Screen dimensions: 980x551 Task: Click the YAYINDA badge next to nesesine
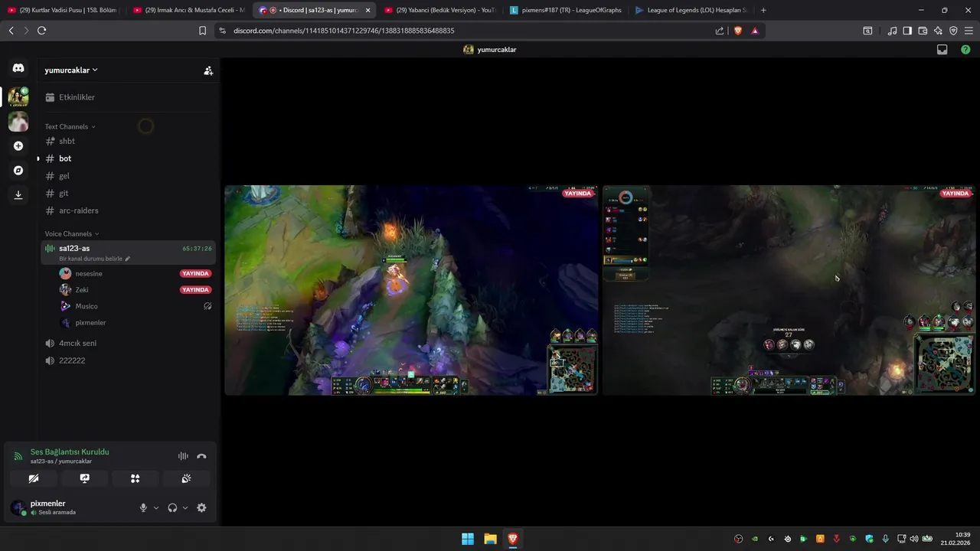click(195, 273)
